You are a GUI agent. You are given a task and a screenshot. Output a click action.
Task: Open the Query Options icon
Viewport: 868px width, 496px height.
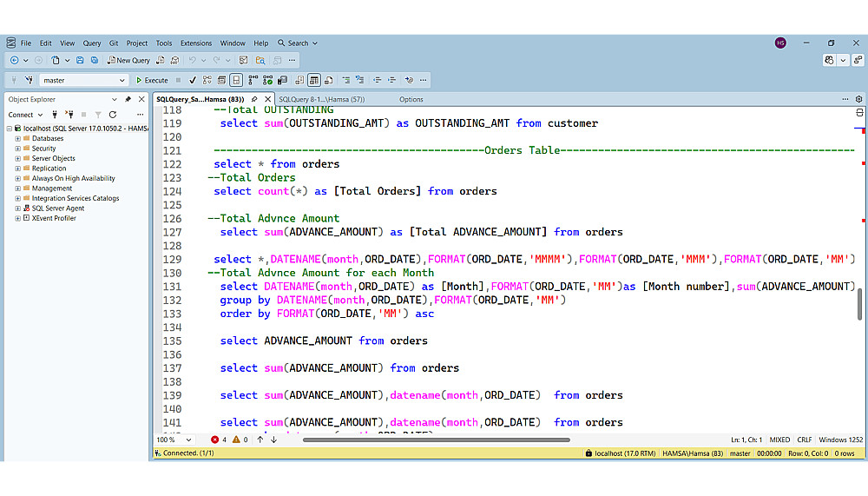click(x=221, y=81)
